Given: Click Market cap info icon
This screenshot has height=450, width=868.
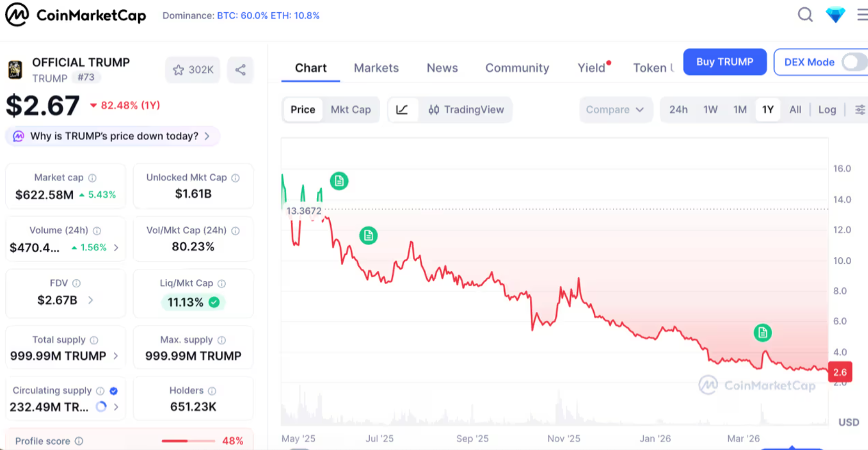Looking at the screenshot, I should (x=92, y=178).
